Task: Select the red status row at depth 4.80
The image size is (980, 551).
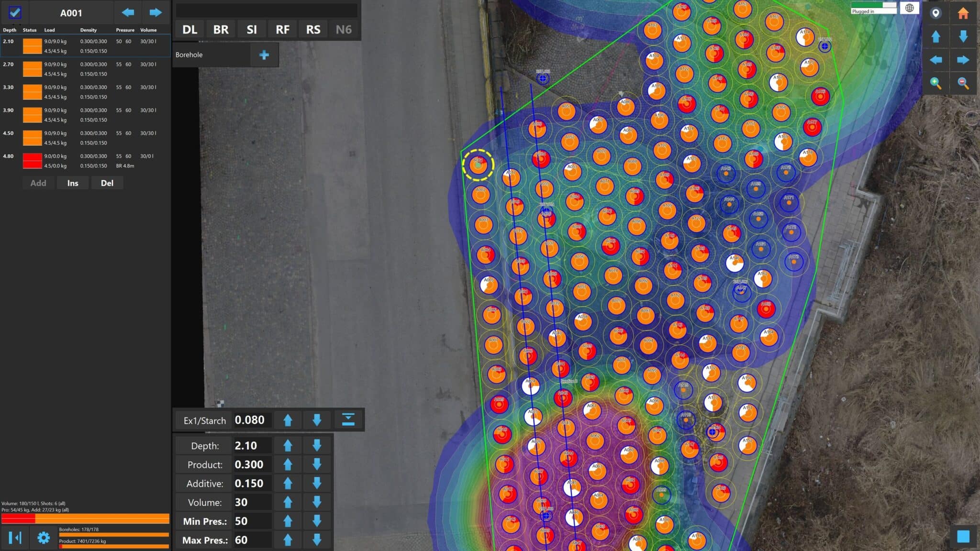Action: [x=33, y=161]
